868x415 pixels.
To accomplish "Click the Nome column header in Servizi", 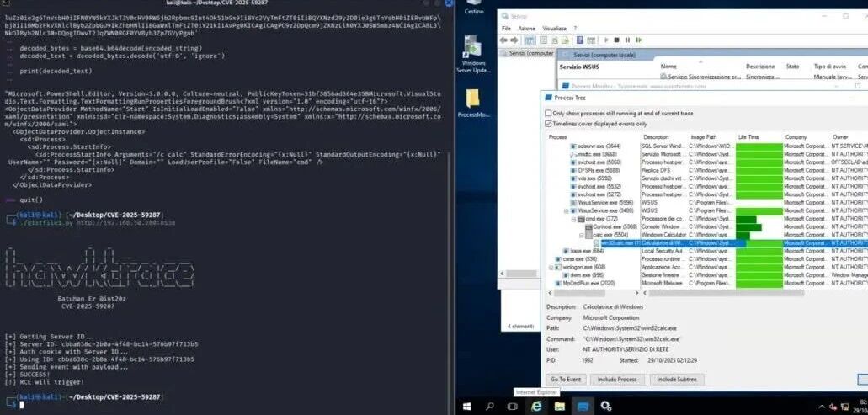I will (668, 67).
